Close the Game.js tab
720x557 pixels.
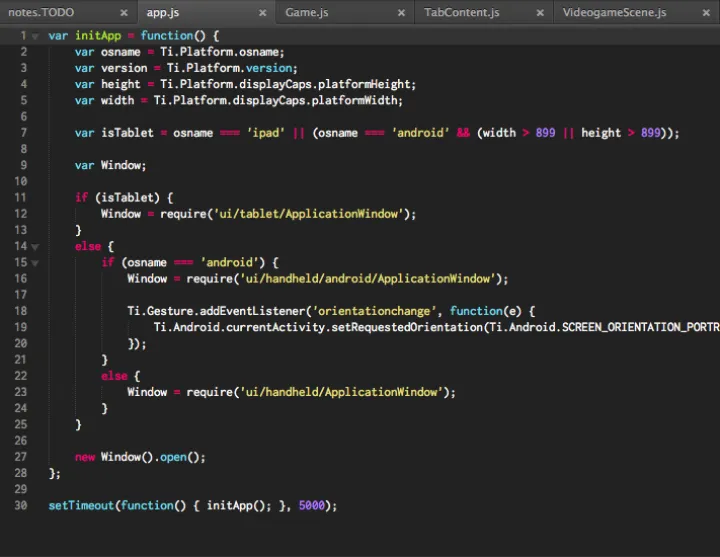[x=401, y=13]
